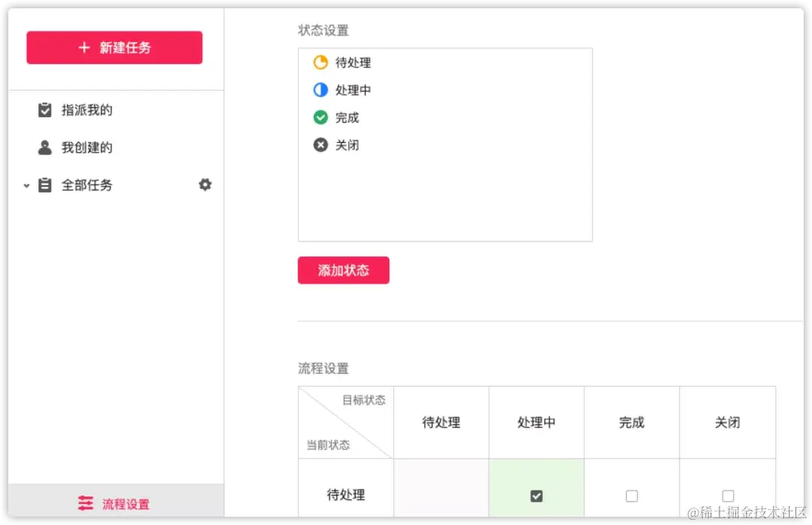Image resolution: width=812 pixels, height=525 pixels.
Task: Click the 流程设置 sliders icon
Action: (86, 504)
